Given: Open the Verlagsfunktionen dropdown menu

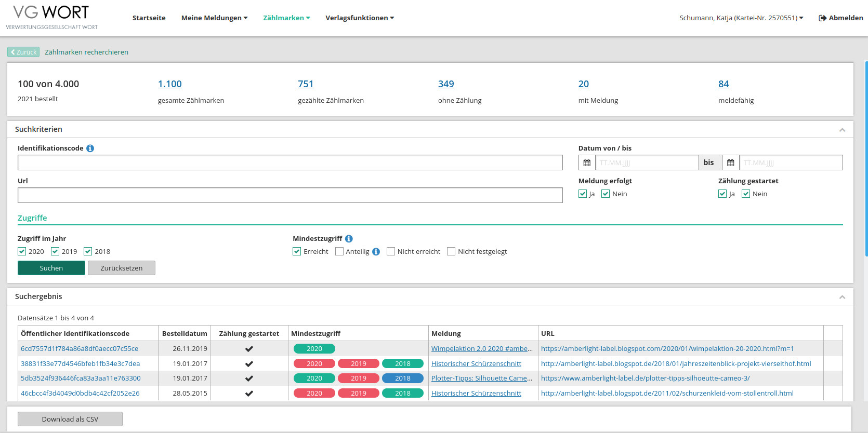Looking at the screenshot, I should coord(360,18).
